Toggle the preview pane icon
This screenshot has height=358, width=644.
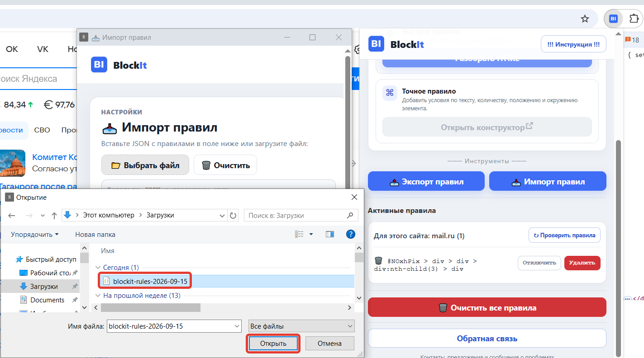pyautogui.click(x=330, y=234)
